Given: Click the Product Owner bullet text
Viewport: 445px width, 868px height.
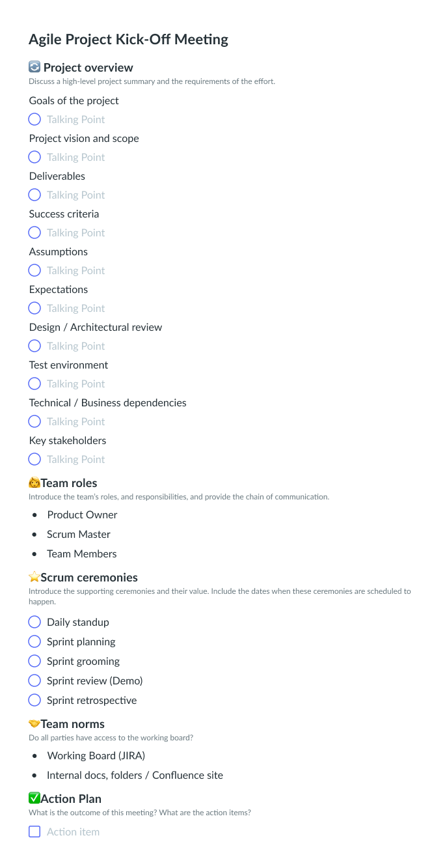Looking at the screenshot, I should click(x=82, y=514).
